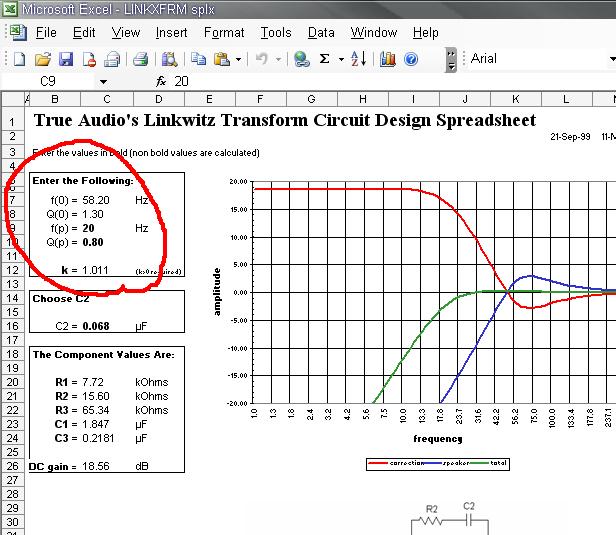
Task: Expand the Undo history dropdown arrow
Action: (278, 60)
